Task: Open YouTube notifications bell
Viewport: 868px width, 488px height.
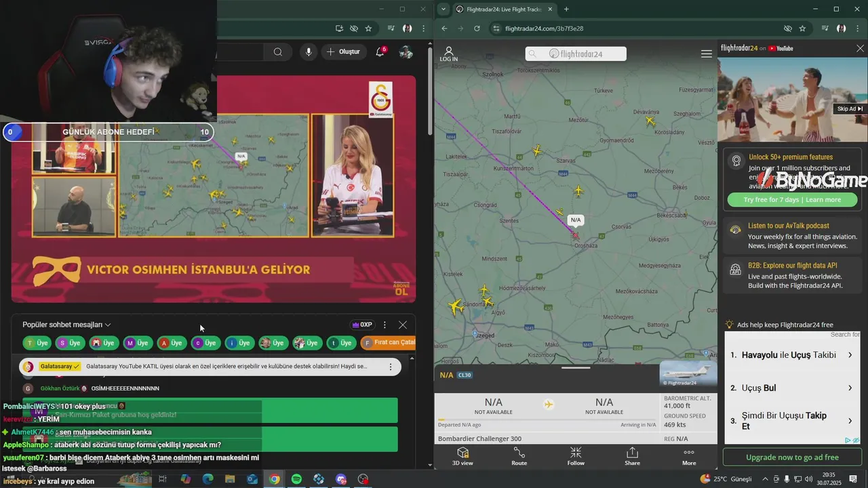Action: click(x=380, y=52)
